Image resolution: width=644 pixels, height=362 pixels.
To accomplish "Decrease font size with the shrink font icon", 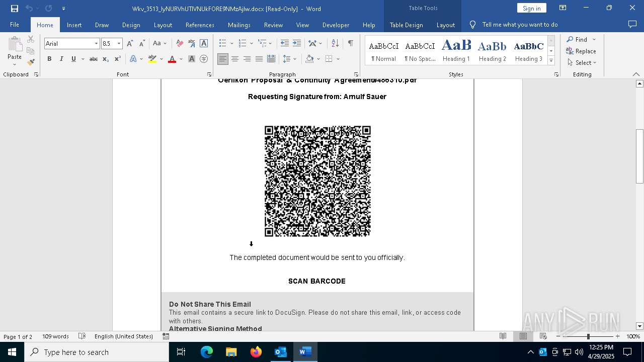I will (x=142, y=44).
